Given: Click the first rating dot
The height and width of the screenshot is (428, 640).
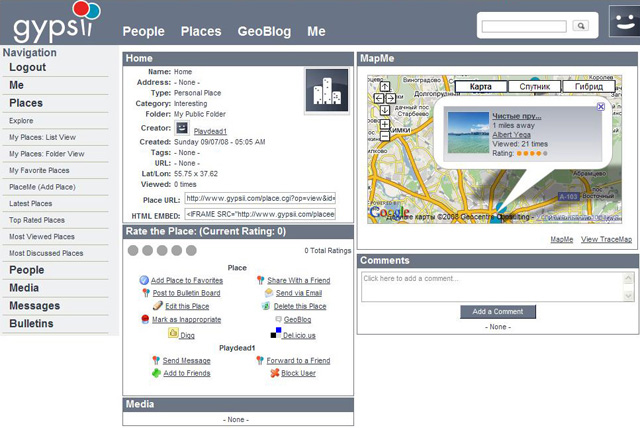Looking at the screenshot, I should 133,250.
